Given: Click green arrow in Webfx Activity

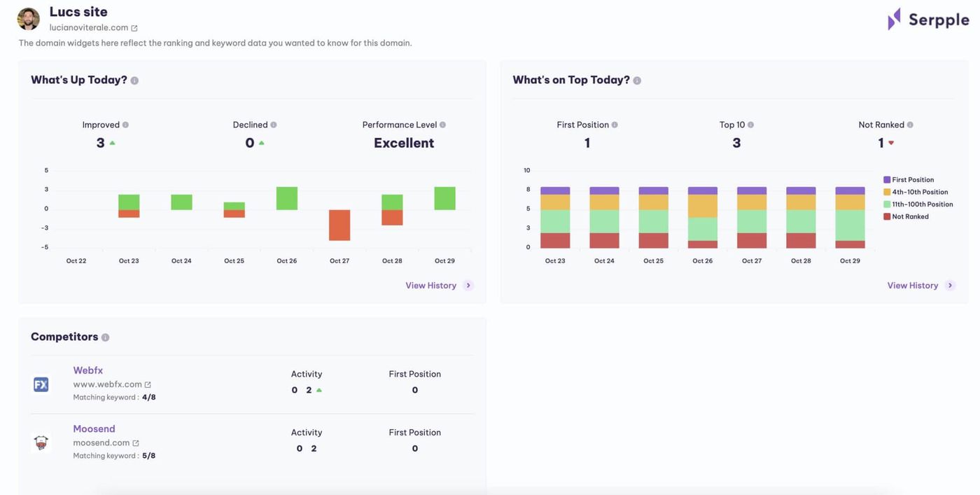Looking at the screenshot, I should (319, 390).
